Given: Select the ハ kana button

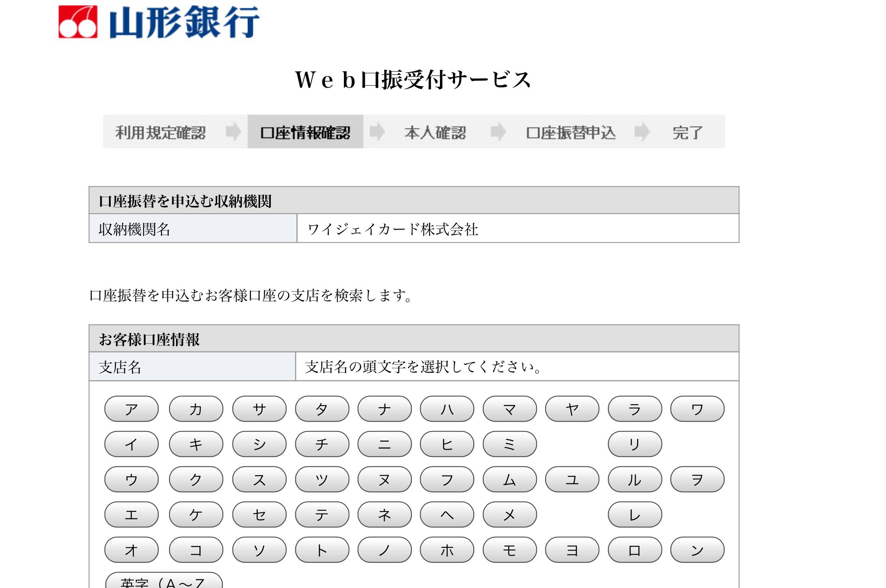Looking at the screenshot, I should [x=447, y=409].
